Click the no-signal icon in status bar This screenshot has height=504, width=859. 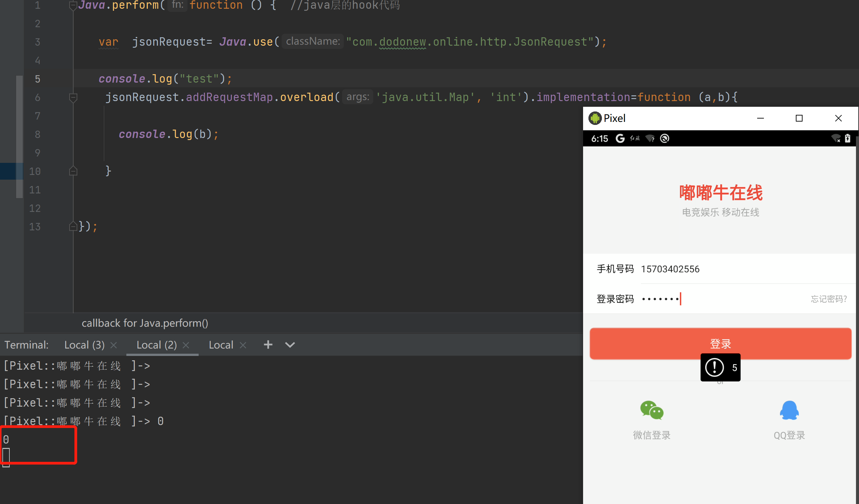(x=835, y=138)
